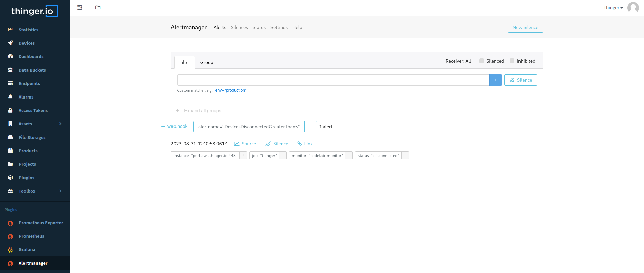Click the folder icon in top bar
The height and width of the screenshot is (273, 644).
coord(98,8)
